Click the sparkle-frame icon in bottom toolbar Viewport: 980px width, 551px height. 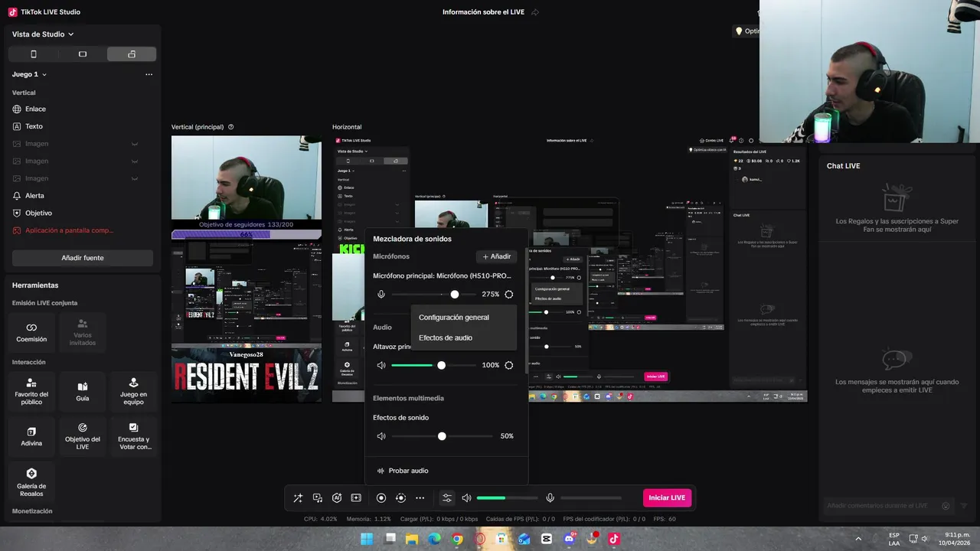point(356,498)
